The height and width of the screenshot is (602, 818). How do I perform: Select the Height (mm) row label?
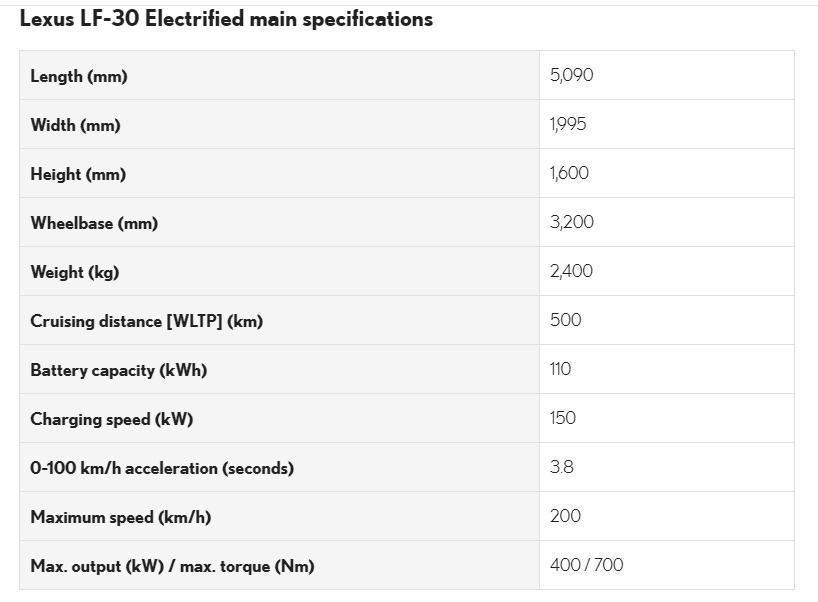[x=78, y=174]
